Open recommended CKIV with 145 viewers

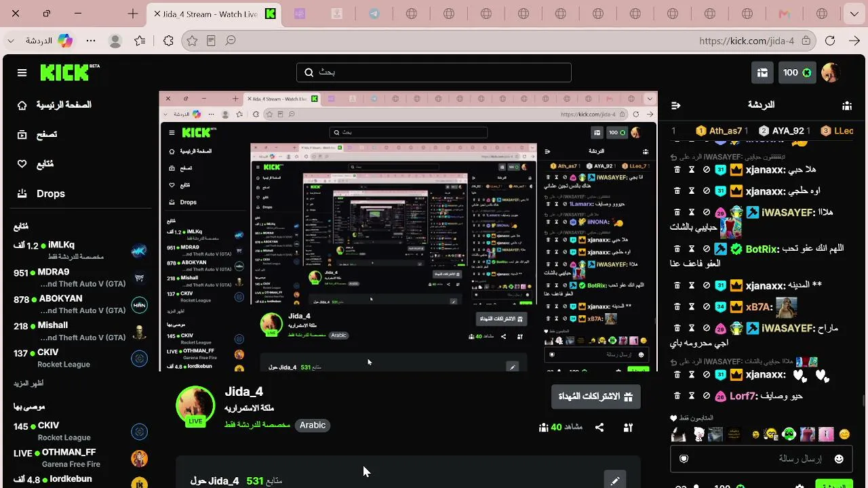(80, 432)
